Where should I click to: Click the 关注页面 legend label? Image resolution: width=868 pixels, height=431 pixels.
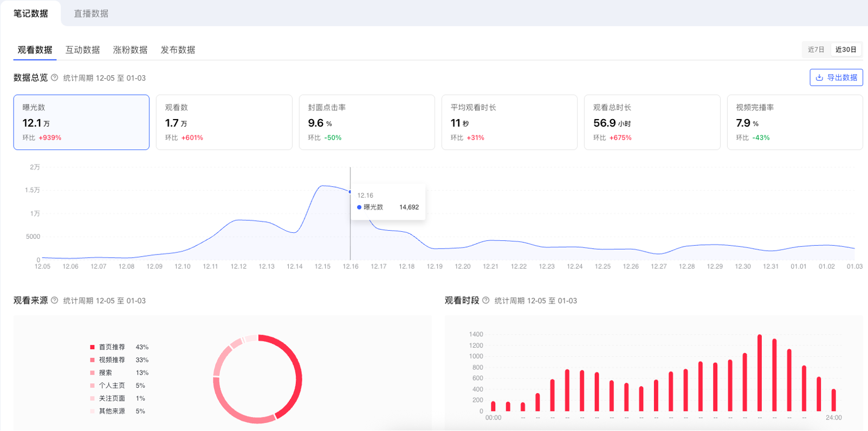pos(112,399)
